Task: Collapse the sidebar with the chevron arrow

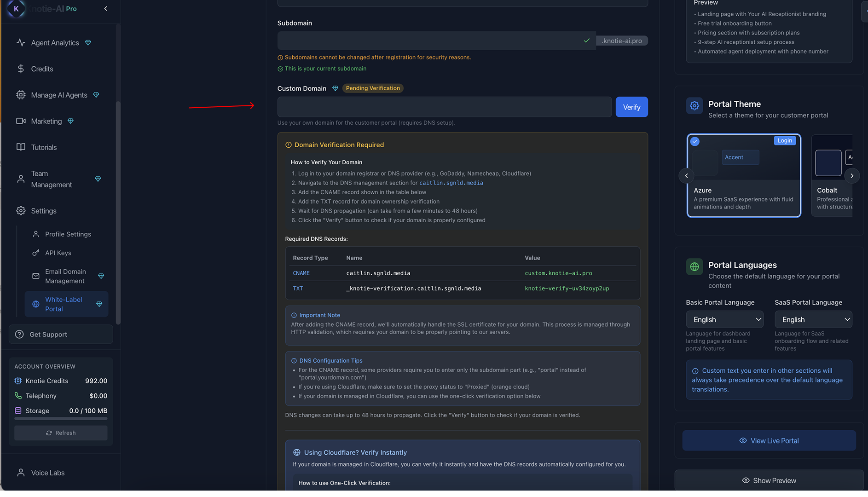Action: click(x=106, y=9)
